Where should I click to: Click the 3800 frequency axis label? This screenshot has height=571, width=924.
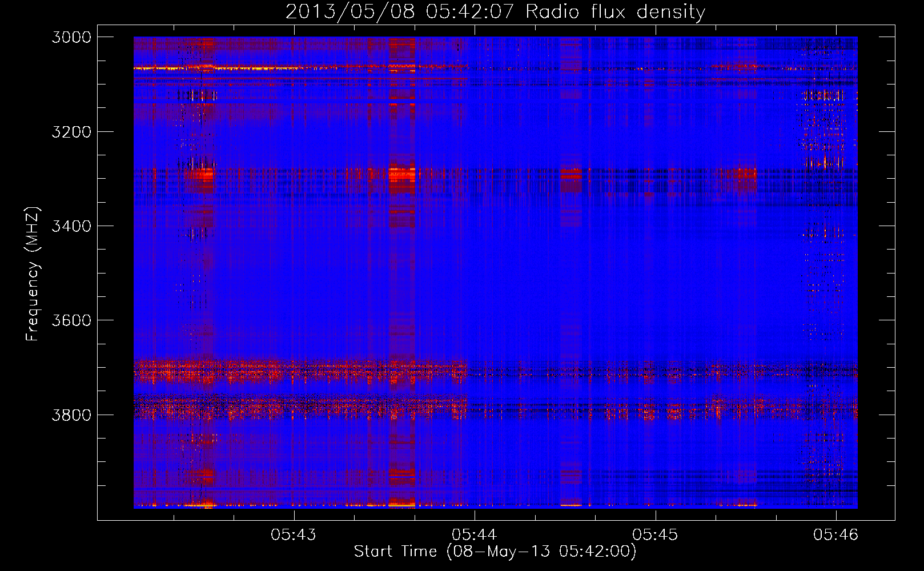point(71,415)
